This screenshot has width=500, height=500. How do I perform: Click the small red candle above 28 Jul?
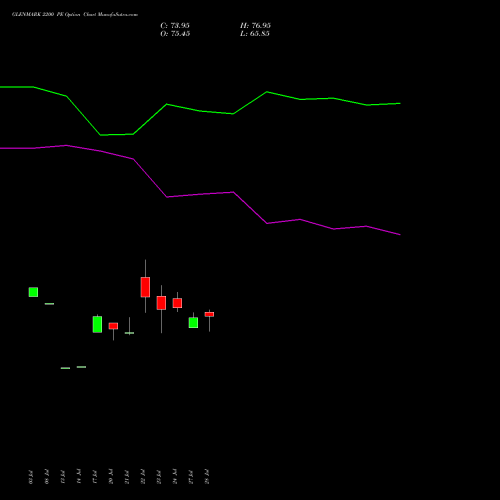[x=209, y=314]
